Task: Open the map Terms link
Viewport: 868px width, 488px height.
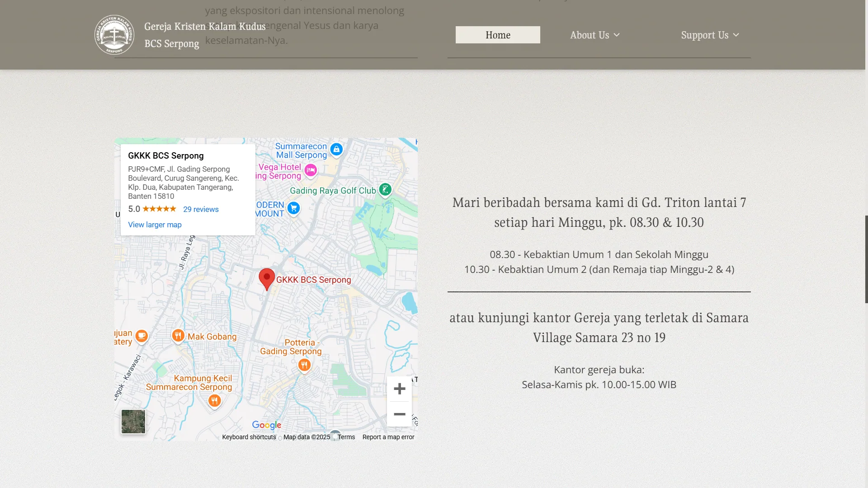Action: pos(346,437)
